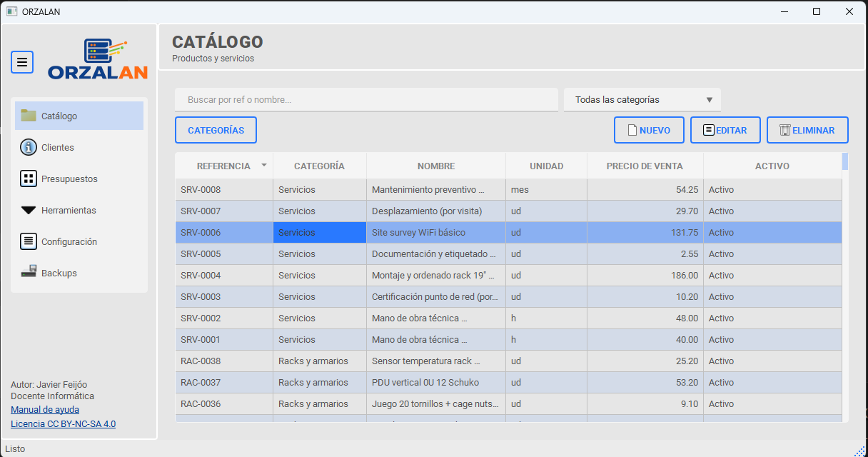This screenshot has width=868, height=457.
Task: Click the Catálogo folder icon
Action: (x=29, y=116)
